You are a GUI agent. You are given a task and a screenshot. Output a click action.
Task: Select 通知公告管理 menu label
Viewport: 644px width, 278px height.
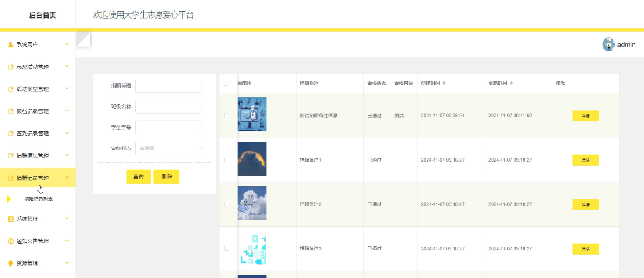(x=32, y=241)
